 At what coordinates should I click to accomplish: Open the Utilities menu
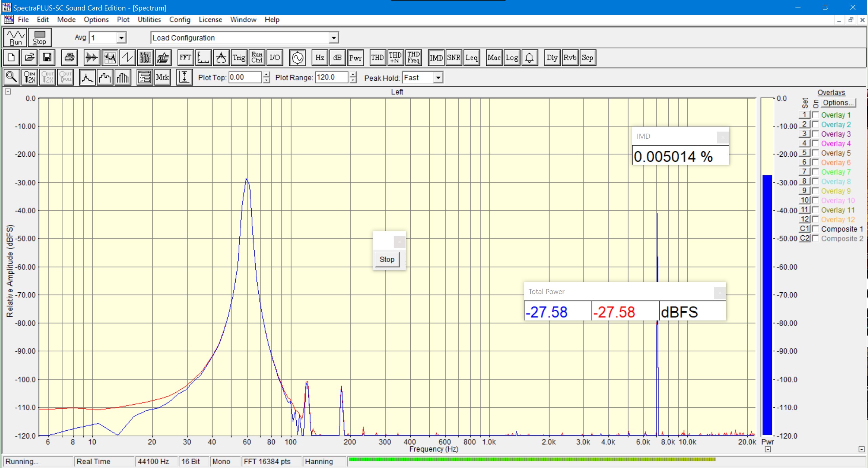point(149,20)
